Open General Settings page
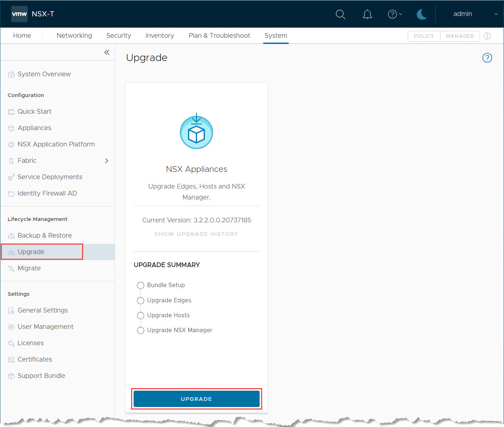 [x=43, y=310]
